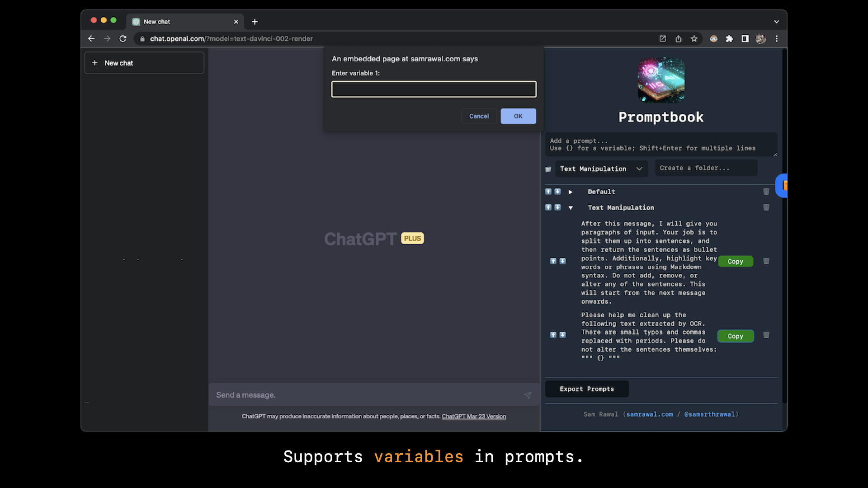Screen dimensions: 868x488
Task: Click the Text Manipulation folder name in list
Action: 621,207
